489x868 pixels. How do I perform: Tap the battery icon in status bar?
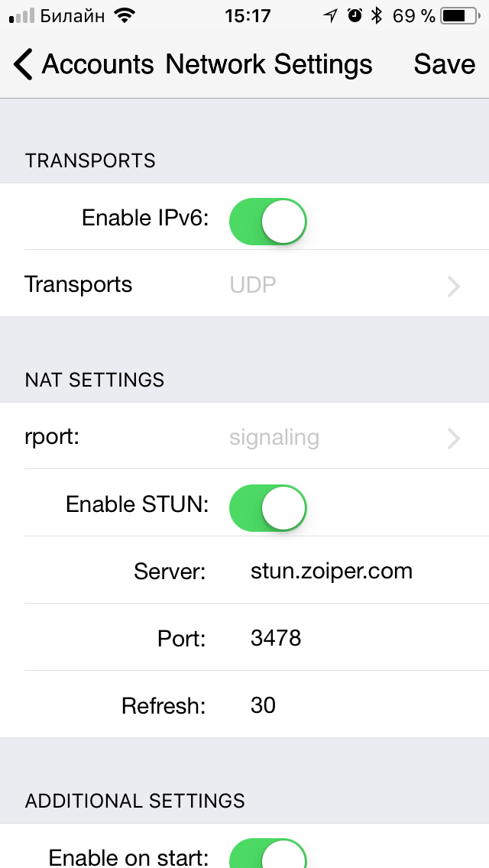460,16
